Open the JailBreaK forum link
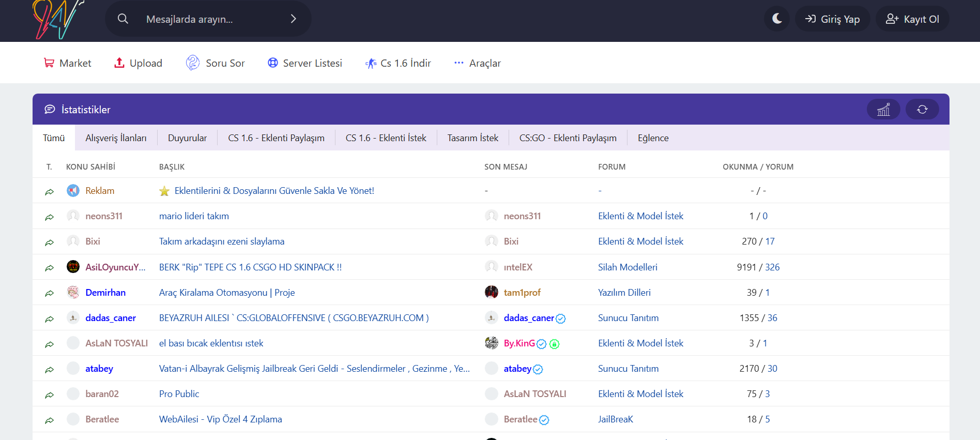 click(x=616, y=419)
